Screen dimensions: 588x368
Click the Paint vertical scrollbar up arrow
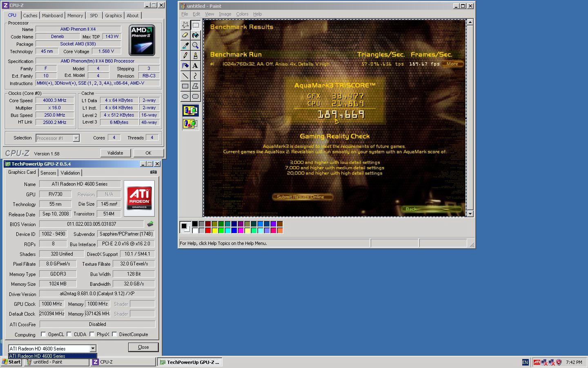(x=470, y=22)
